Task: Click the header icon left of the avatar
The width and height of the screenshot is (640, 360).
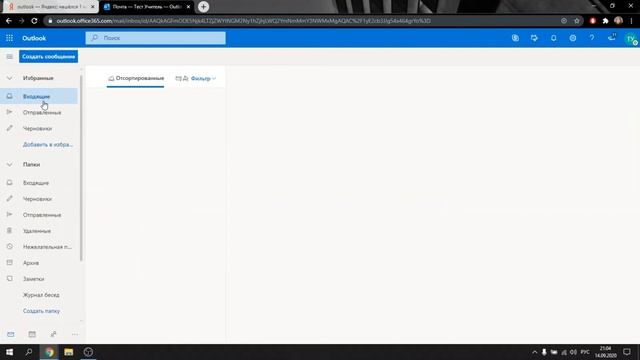Action: click(x=611, y=38)
